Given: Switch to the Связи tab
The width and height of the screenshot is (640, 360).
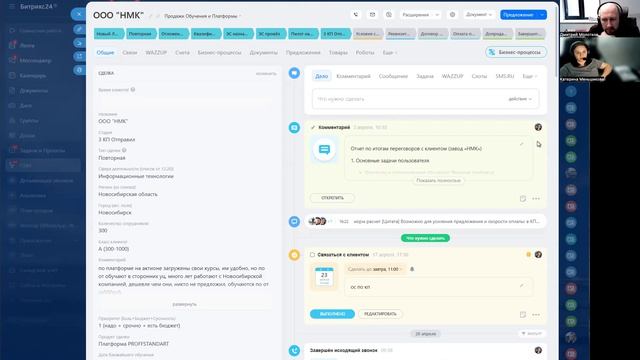Looking at the screenshot, I should tap(130, 53).
